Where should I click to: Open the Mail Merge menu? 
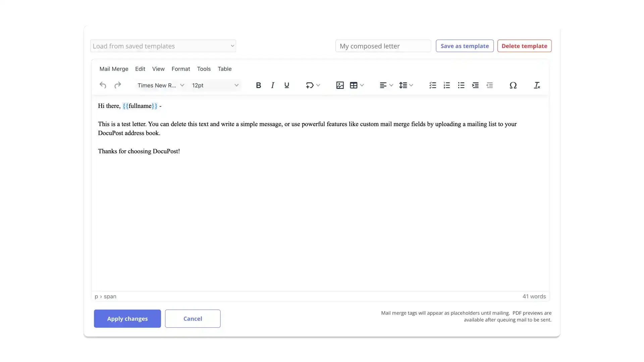pos(114,68)
